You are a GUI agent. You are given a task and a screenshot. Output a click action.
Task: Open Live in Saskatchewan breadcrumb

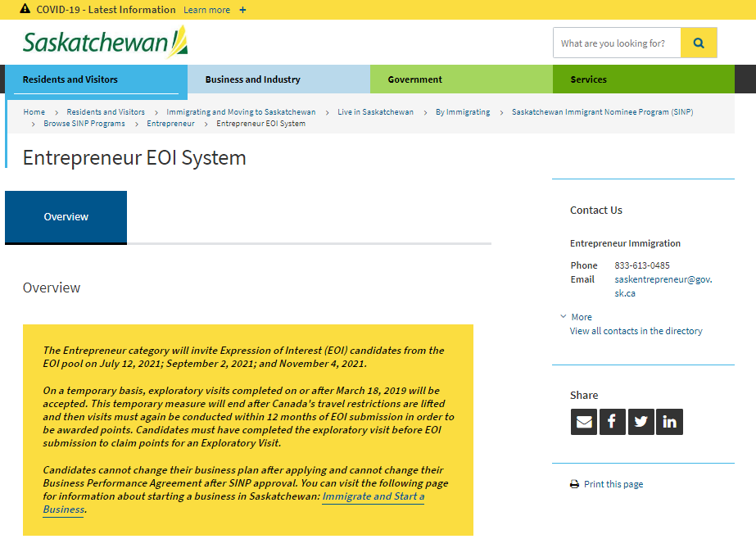click(x=376, y=112)
